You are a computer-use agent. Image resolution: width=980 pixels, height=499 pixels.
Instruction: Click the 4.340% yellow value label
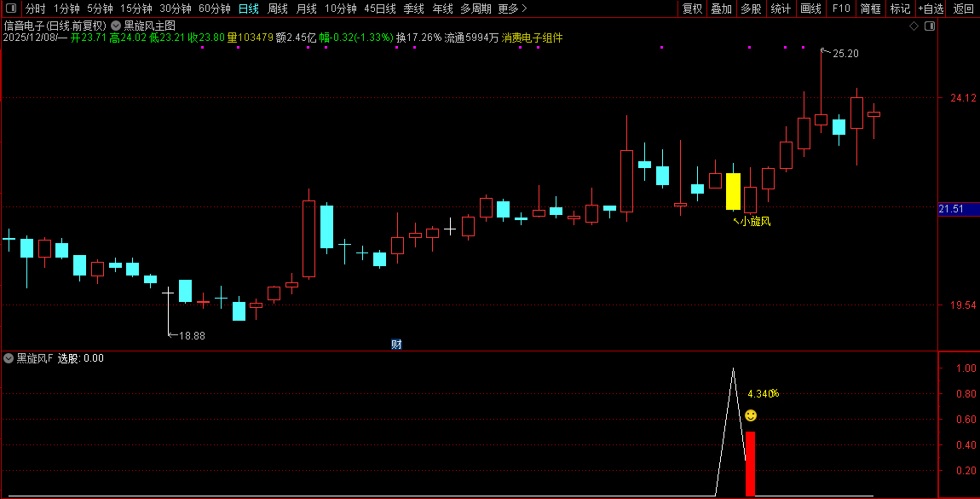coord(764,393)
